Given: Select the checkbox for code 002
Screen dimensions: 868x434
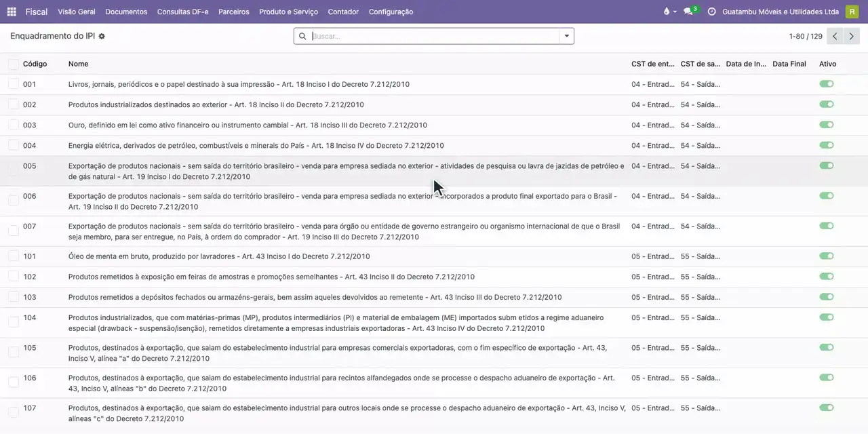Looking at the screenshot, I should [x=14, y=104].
